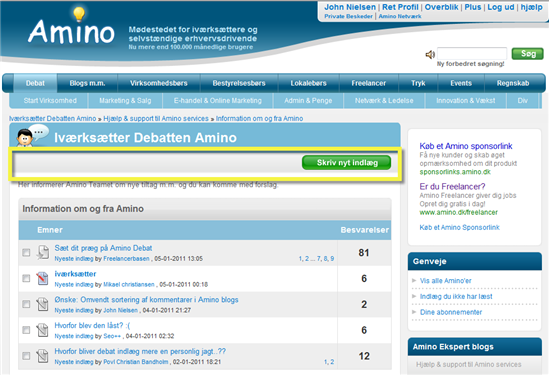Click 'Information om og fra Amino' breadcrumb
This screenshot has width=549, height=375.
pyautogui.click(x=259, y=118)
